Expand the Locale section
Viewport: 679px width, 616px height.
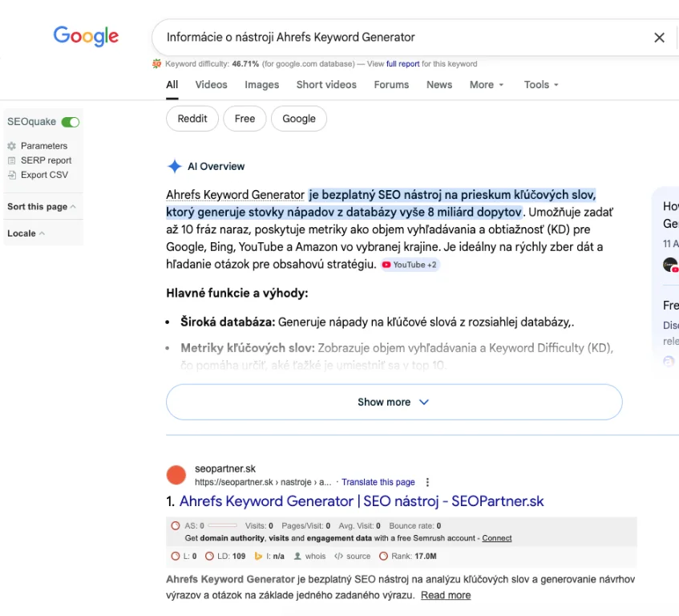pos(26,233)
